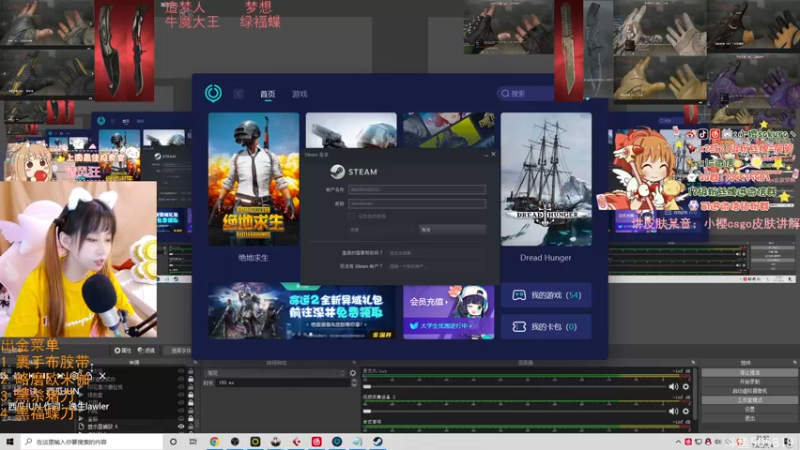The height and width of the screenshot is (450, 800).
Task: Undock the 混音器 panel using its float icon
Action: point(693,363)
